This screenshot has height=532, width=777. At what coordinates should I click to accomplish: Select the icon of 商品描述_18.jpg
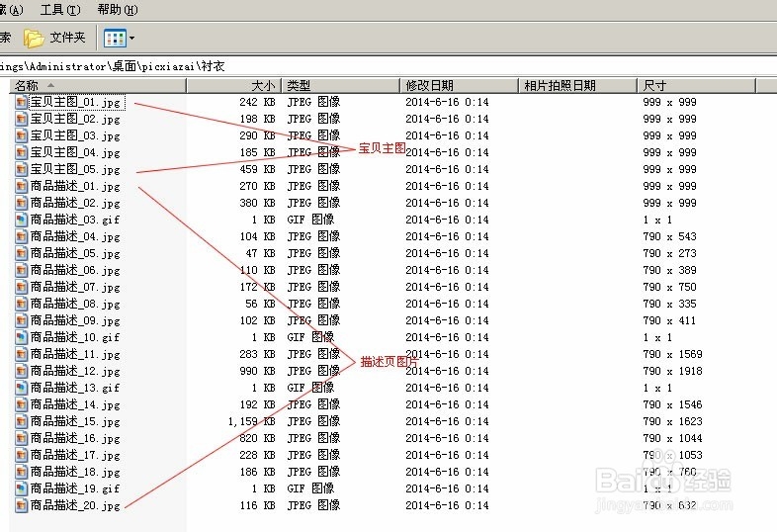click(x=21, y=473)
